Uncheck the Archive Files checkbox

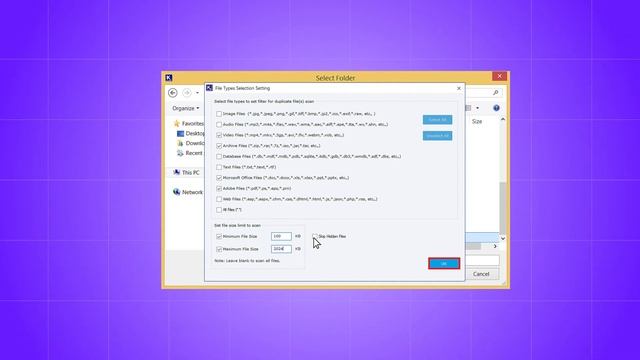[x=219, y=146]
